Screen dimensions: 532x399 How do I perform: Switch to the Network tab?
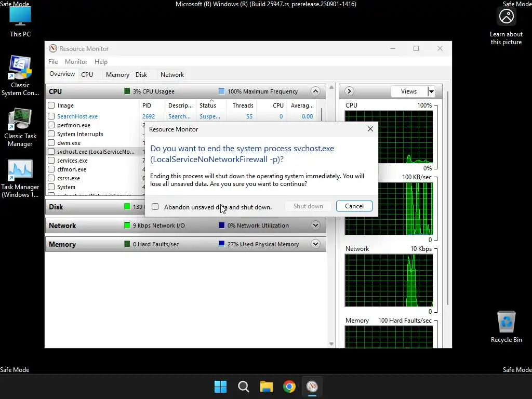click(x=172, y=75)
